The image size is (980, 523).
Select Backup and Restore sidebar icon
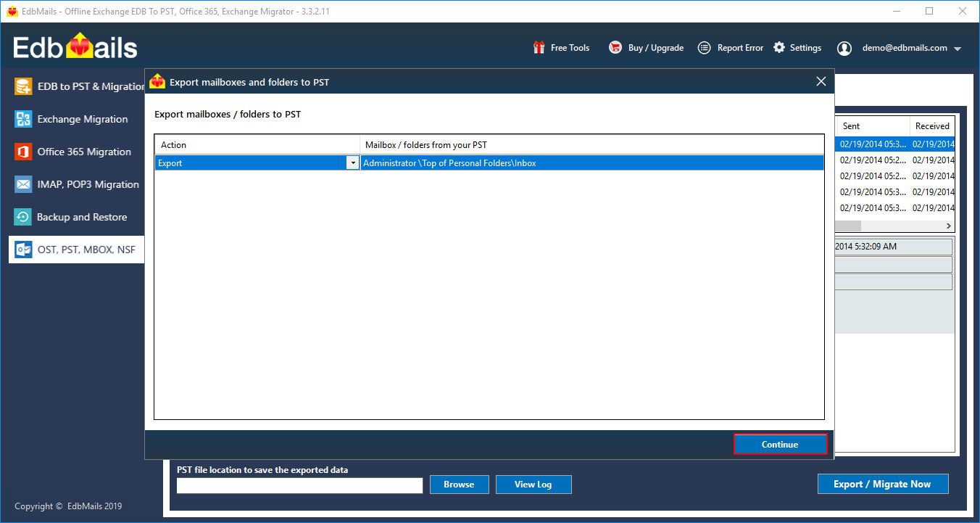(x=23, y=217)
